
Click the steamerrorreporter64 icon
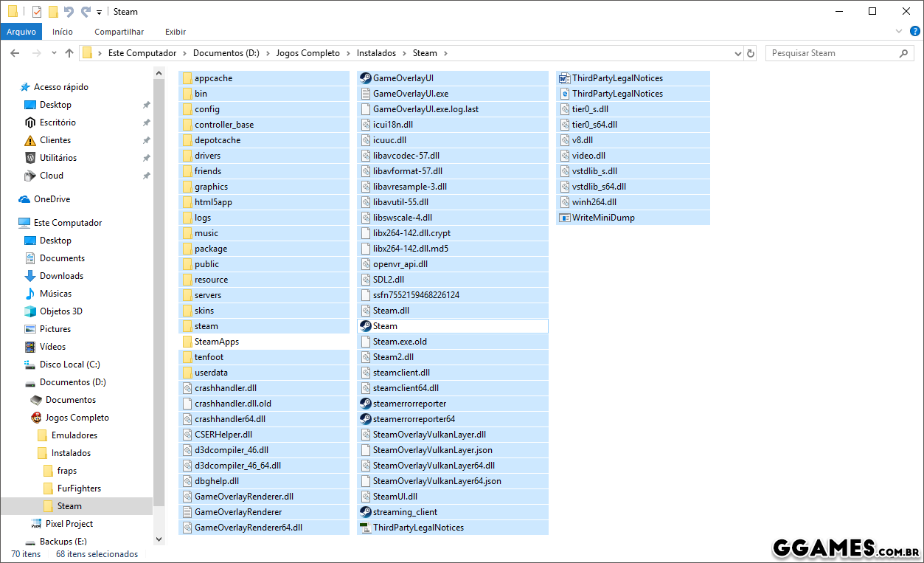[365, 419]
